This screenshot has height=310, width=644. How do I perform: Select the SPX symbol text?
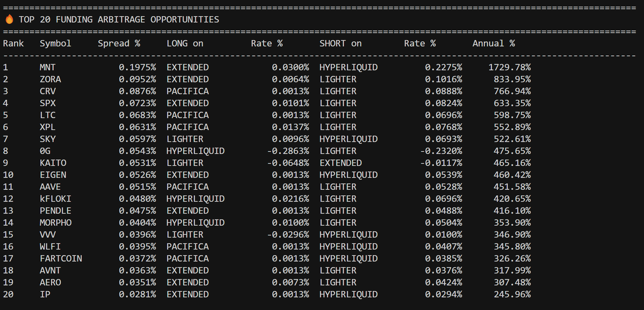pyautogui.click(x=48, y=103)
